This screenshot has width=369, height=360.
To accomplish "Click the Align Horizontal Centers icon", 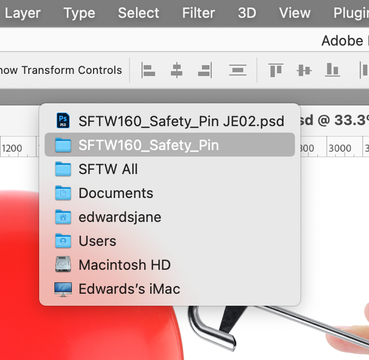I will pos(176,70).
